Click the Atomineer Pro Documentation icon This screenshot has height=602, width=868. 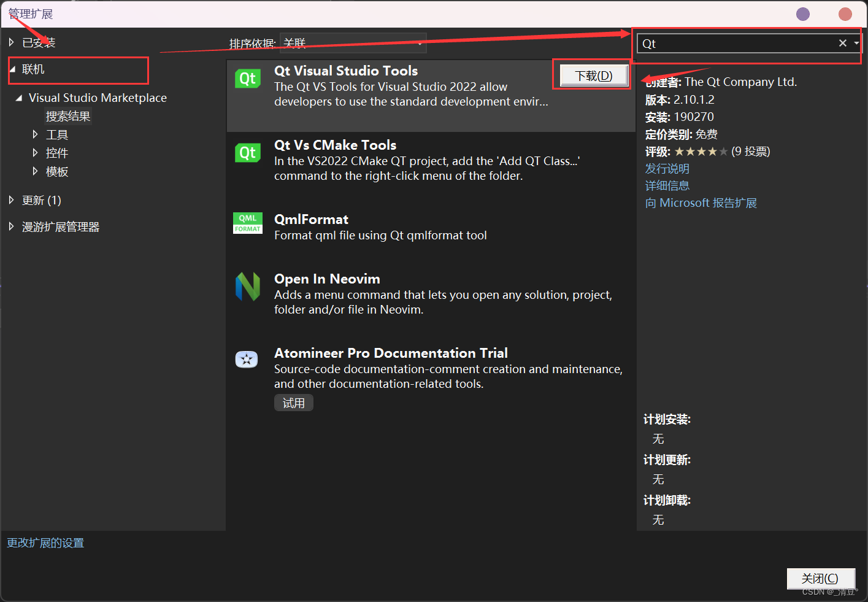(x=247, y=359)
